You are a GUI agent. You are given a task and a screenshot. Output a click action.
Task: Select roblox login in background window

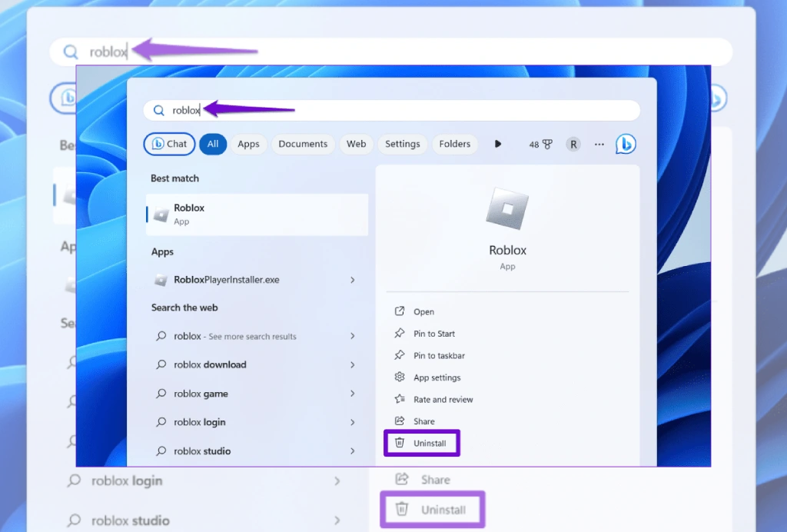tap(127, 480)
